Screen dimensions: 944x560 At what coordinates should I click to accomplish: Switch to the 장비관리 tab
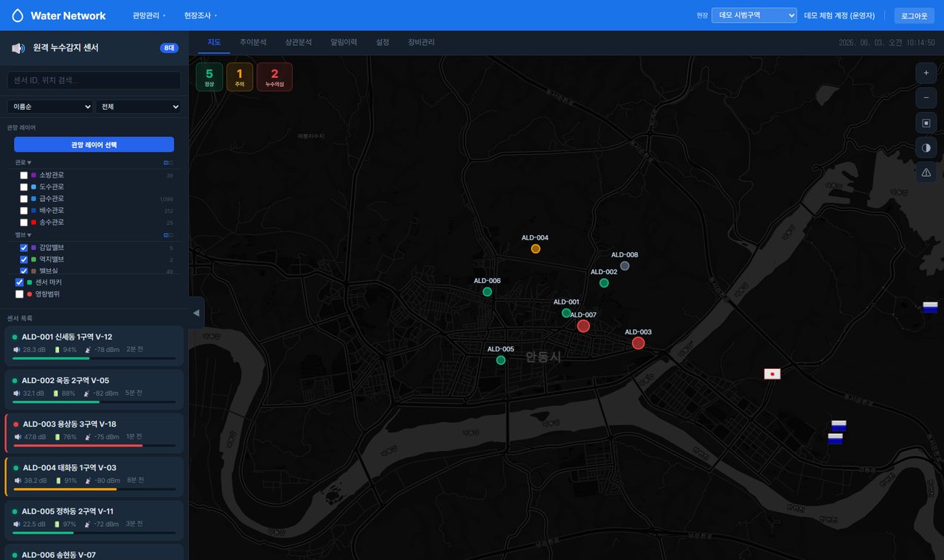(x=422, y=42)
